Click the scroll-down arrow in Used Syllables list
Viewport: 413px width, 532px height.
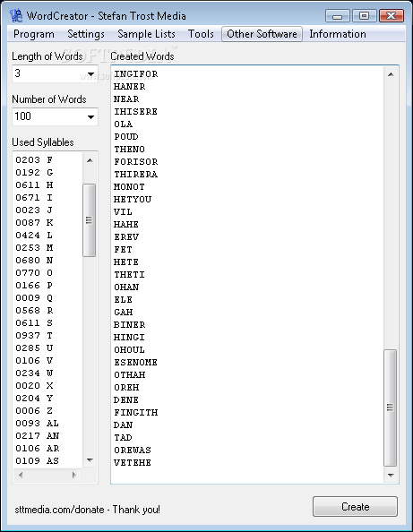pos(90,460)
